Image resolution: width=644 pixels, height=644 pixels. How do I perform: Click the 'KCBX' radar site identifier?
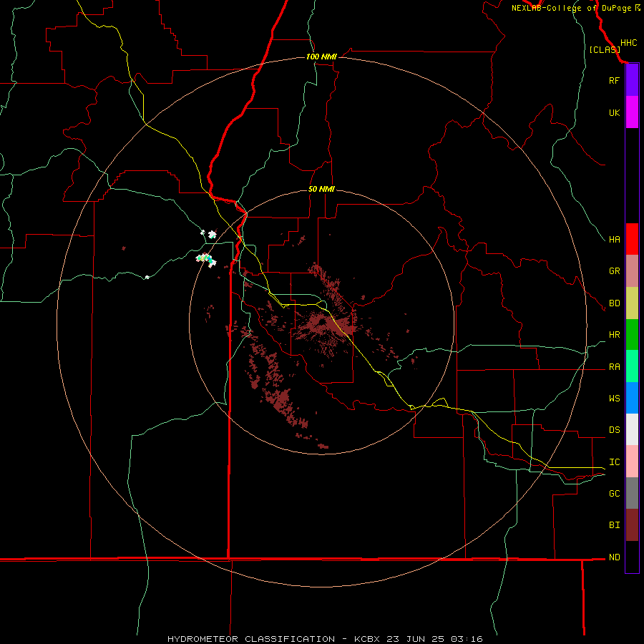pos(367,639)
